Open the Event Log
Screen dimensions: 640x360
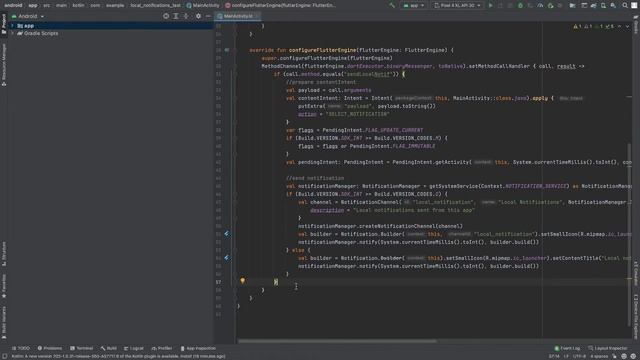coord(567,348)
